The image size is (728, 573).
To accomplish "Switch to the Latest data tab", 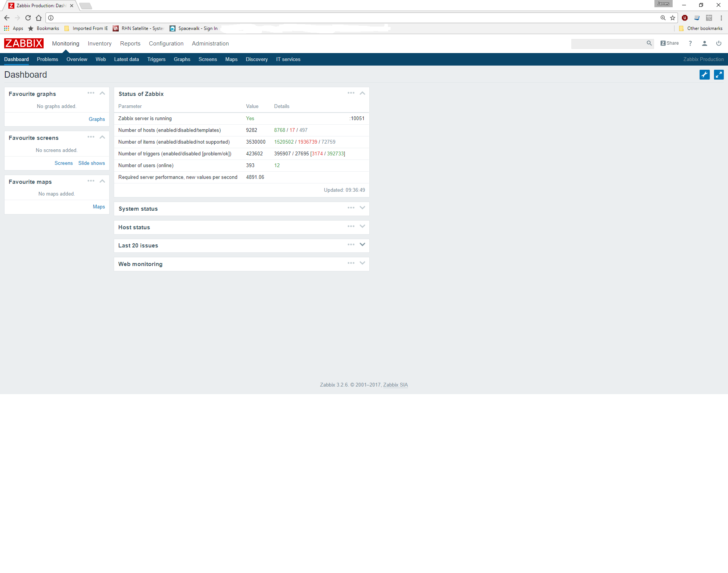I will coord(126,59).
